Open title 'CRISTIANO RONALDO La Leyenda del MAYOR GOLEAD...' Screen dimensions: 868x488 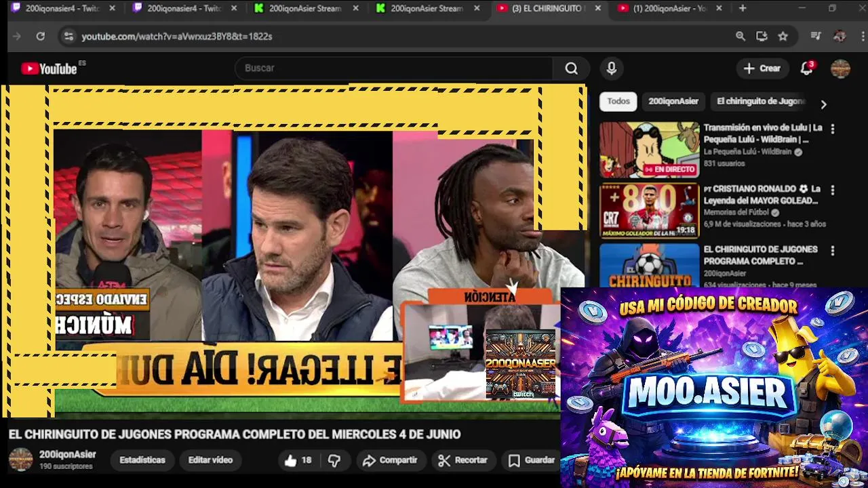pos(762,195)
